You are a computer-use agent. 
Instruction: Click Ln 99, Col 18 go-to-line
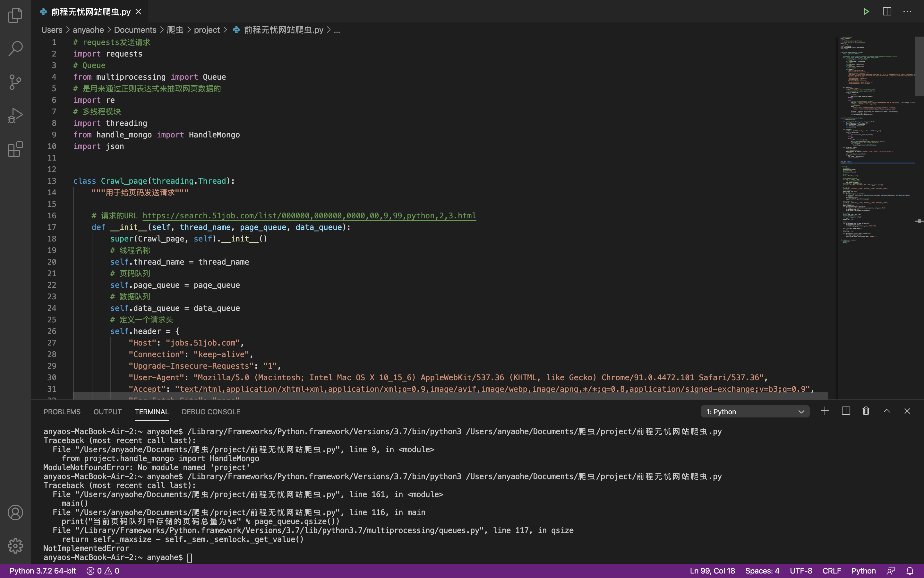tap(712, 571)
